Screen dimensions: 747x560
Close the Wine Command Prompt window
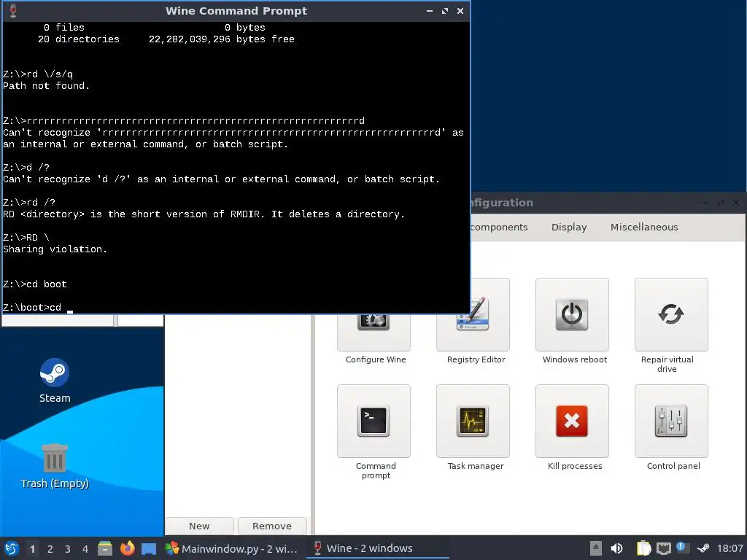pos(460,10)
